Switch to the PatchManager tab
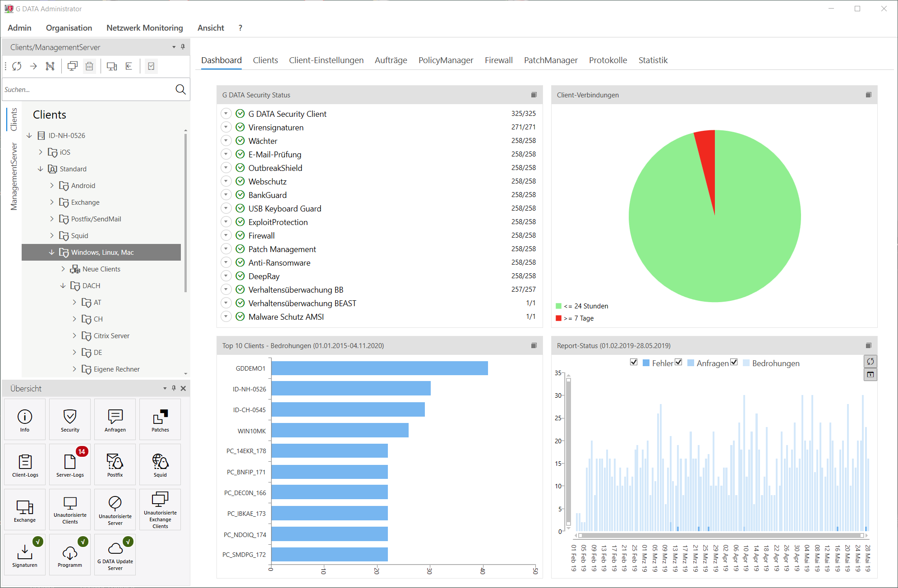The image size is (898, 588). point(550,60)
